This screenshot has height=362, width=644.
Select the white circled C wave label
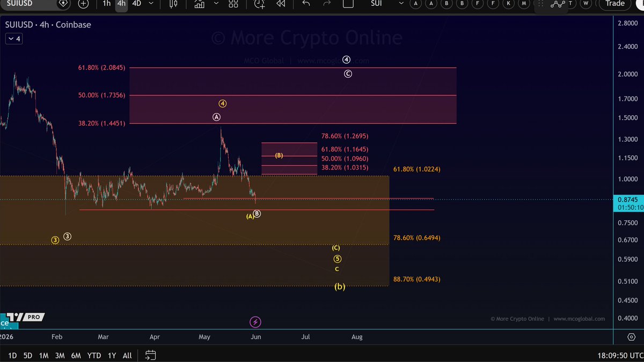click(348, 73)
